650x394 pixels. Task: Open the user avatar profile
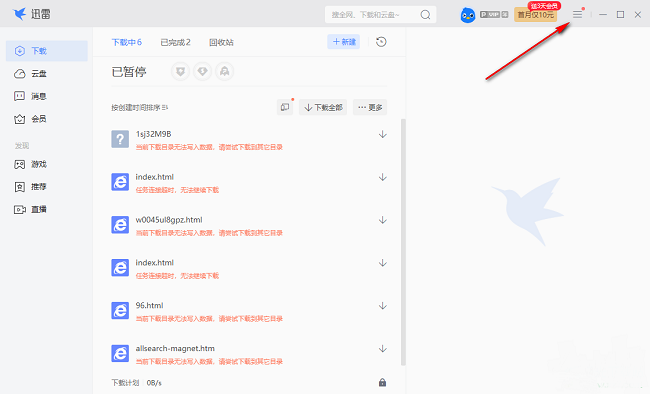468,15
